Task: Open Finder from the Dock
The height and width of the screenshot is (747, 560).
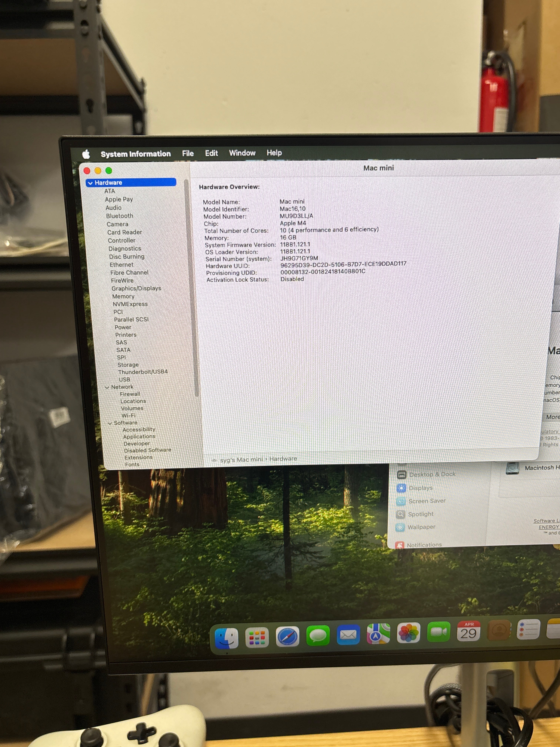Action: pos(226,638)
